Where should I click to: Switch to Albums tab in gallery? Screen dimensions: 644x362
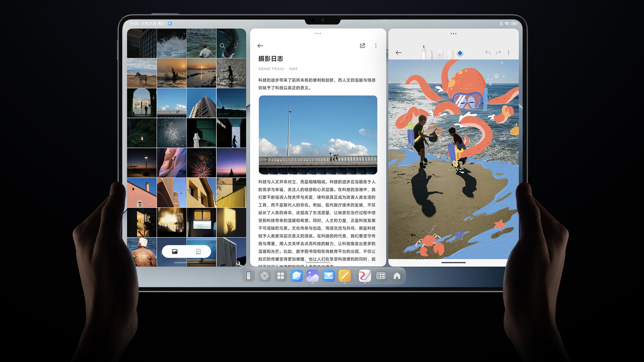(x=198, y=252)
